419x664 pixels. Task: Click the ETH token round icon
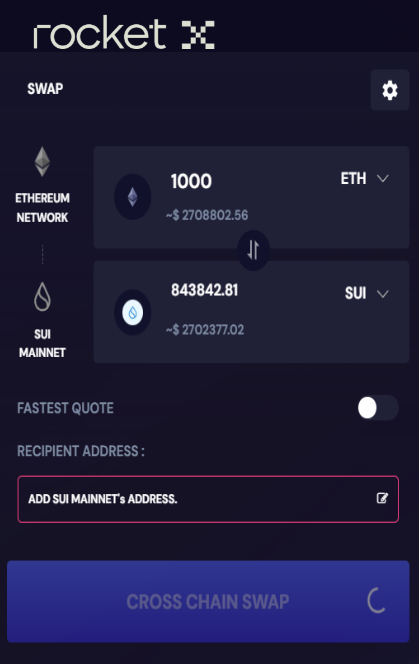coord(133,197)
